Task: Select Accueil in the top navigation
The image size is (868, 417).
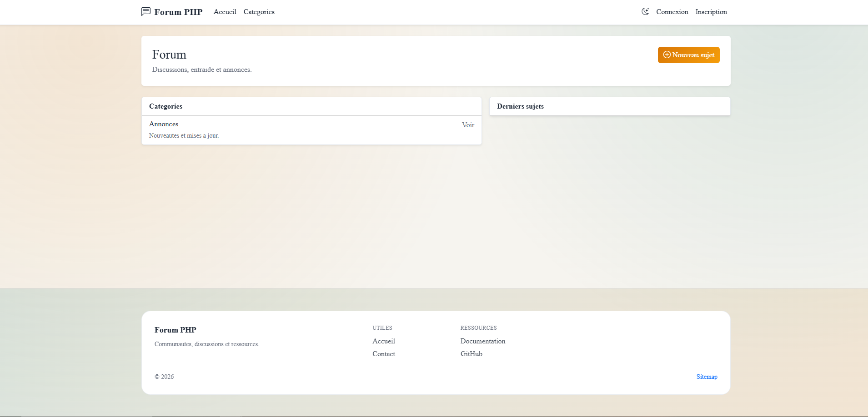Action: tap(224, 12)
